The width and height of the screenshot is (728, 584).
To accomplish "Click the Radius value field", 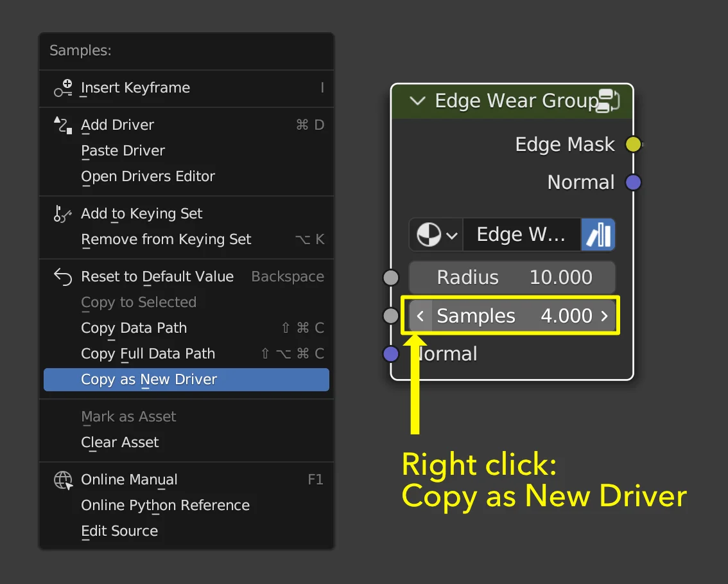I will [x=512, y=278].
